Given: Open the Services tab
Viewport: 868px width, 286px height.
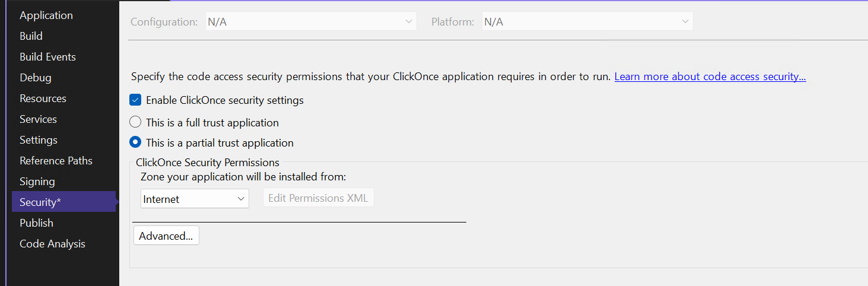Looking at the screenshot, I should pyautogui.click(x=38, y=119).
